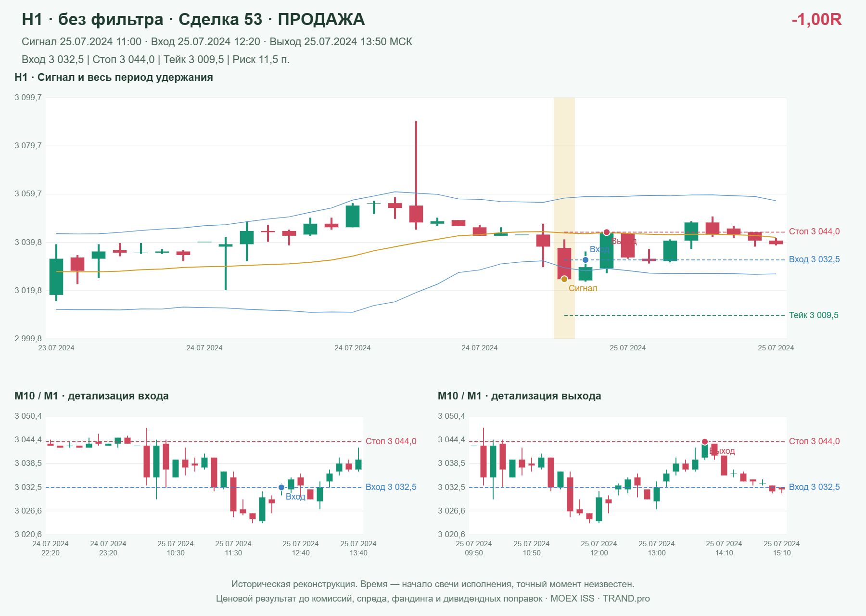Click the 'MOEX ISS · TRAND.pro' credit text
The height and width of the screenshot is (616, 866).
[x=600, y=599]
